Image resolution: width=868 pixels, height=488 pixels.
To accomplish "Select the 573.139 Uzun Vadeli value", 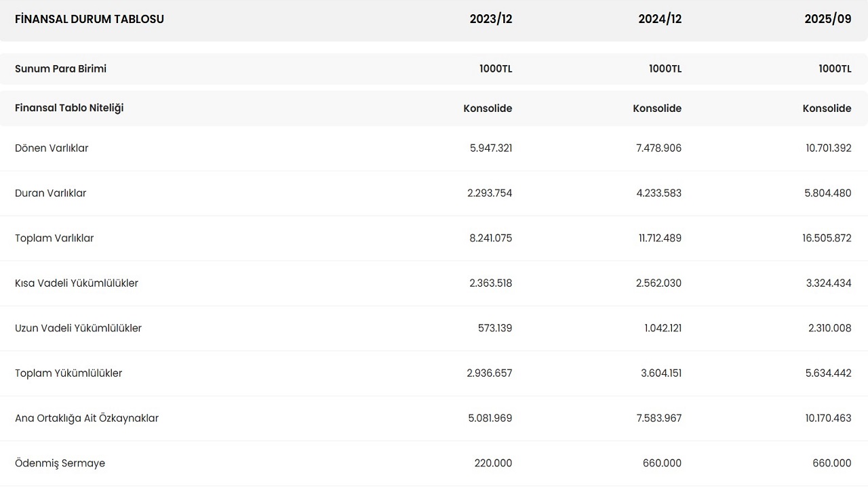I will (495, 328).
